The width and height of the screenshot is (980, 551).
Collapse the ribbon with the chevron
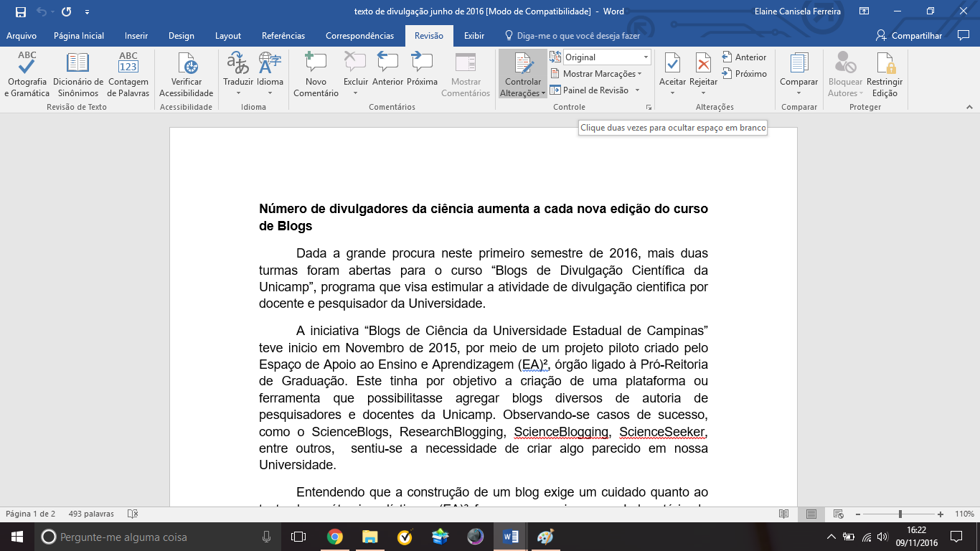(969, 107)
